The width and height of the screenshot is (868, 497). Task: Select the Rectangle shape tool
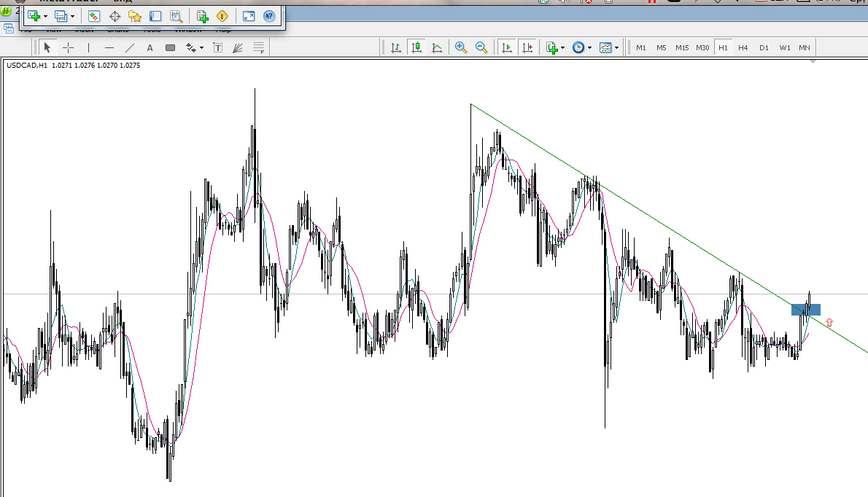[x=171, y=47]
